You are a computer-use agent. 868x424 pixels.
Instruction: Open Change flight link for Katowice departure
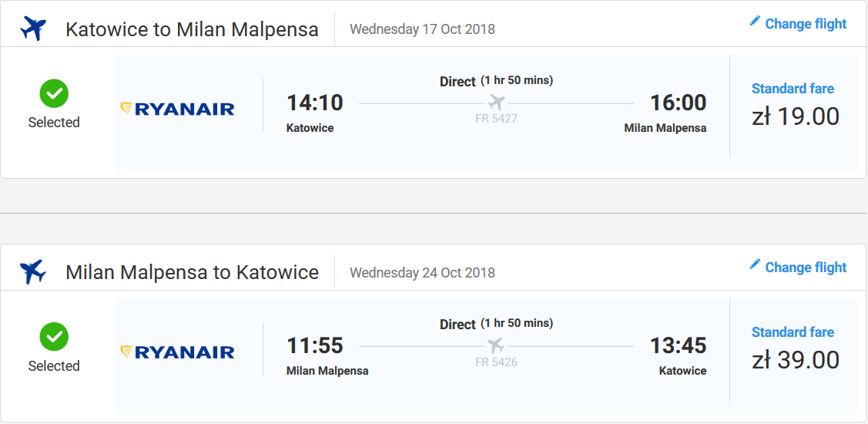click(x=806, y=24)
